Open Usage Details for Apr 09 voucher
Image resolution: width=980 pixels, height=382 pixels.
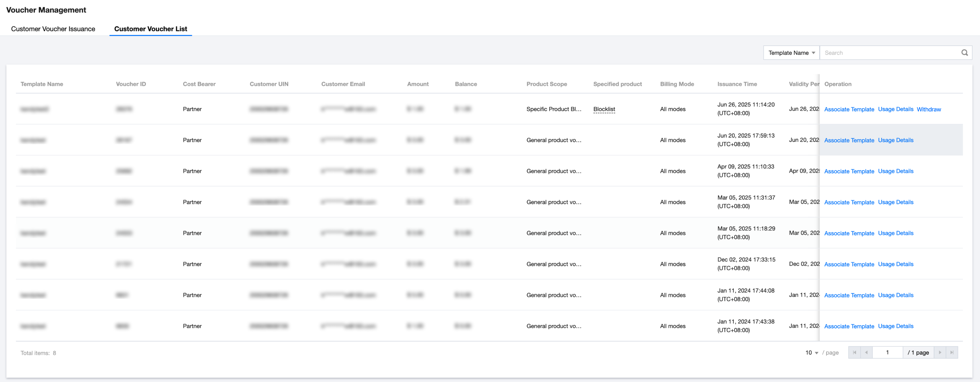(896, 171)
